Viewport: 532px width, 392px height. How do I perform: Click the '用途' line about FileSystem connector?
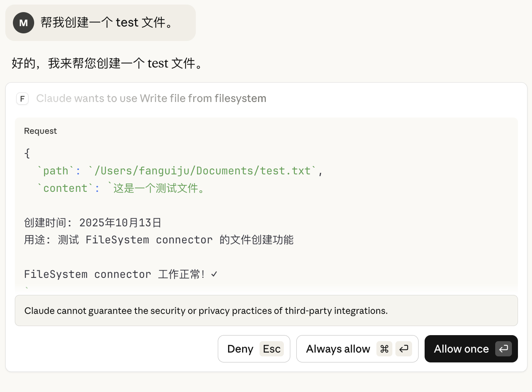coord(159,240)
